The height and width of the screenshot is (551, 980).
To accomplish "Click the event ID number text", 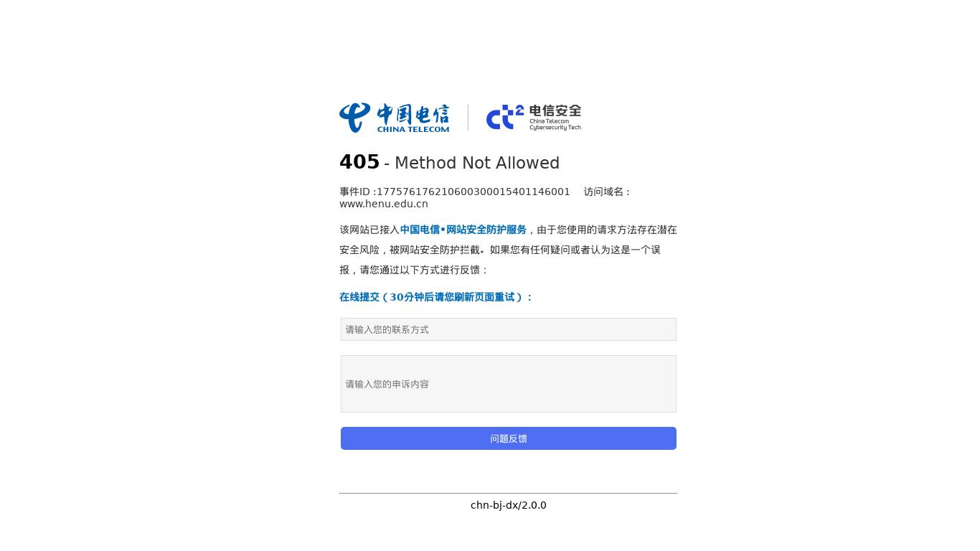I will point(473,192).
